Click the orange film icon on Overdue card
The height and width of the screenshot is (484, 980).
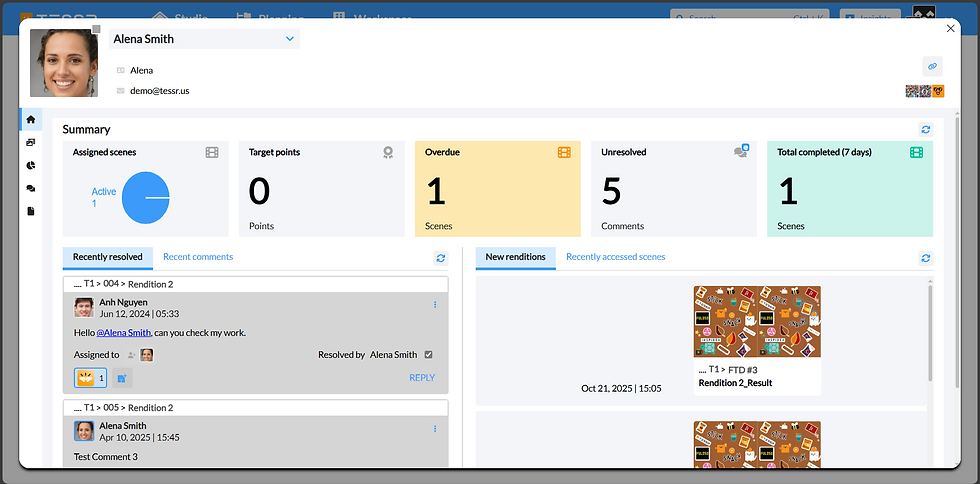564,152
